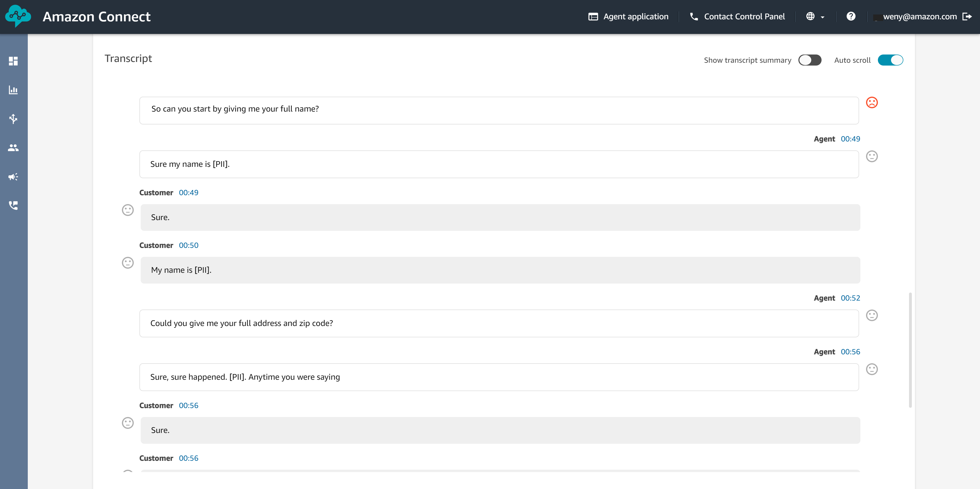Click sentiment face for customer 'Sure.' after 00:56

click(x=128, y=423)
